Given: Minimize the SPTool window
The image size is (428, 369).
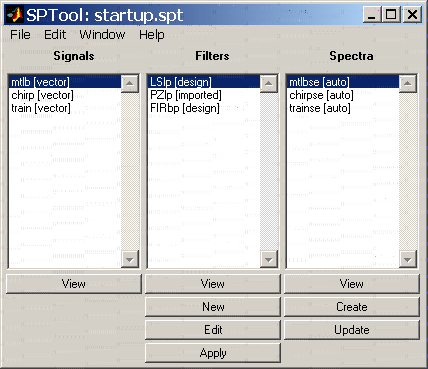Looking at the screenshot, I should (372, 15).
